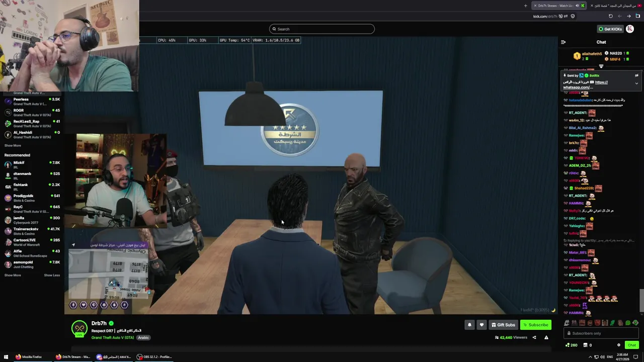Viewport: 644px width, 362px height.
Task: Open Al_Hashidi channel in the sidebar
Action: coord(32,134)
